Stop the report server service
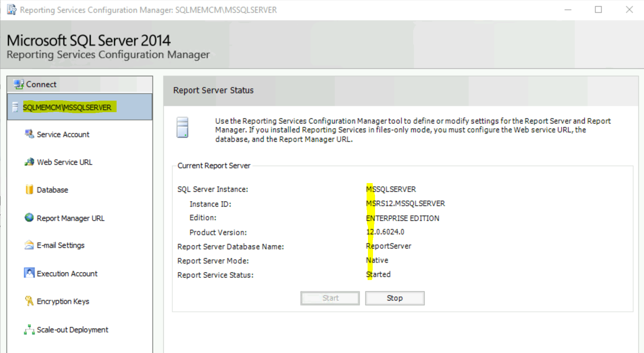Screen dimensions: 644x353 395,298
